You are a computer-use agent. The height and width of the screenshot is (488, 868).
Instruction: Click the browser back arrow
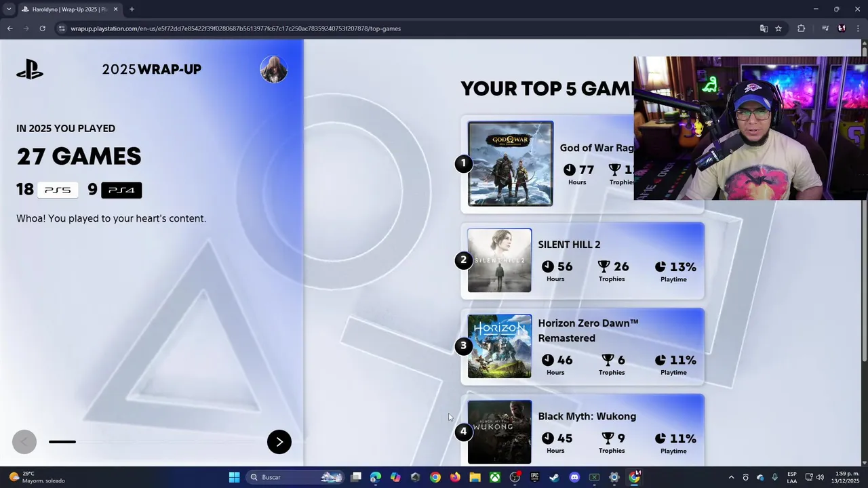[x=9, y=28]
